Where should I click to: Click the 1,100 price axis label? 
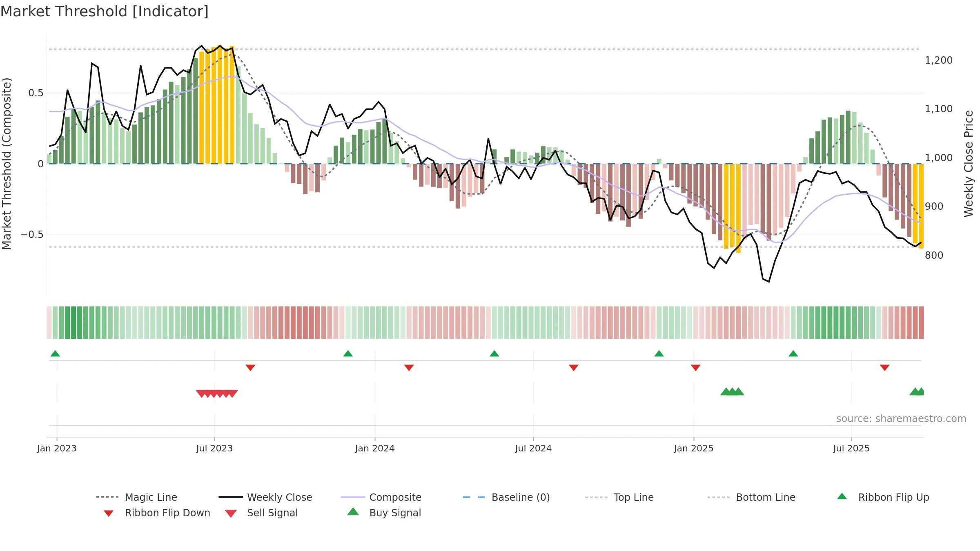[939, 109]
